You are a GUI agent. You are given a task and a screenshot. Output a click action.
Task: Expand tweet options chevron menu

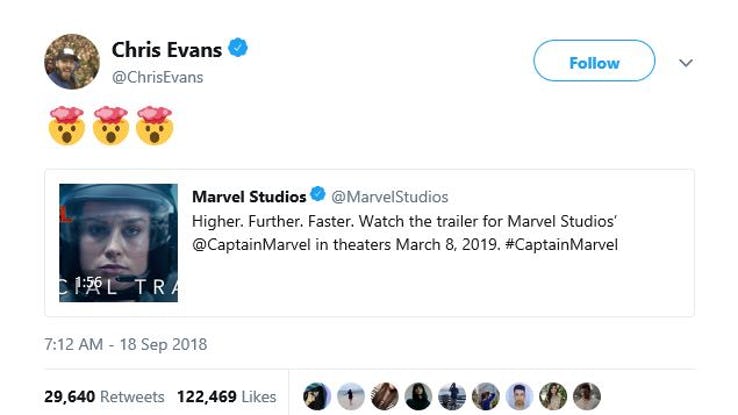pyautogui.click(x=686, y=63)
